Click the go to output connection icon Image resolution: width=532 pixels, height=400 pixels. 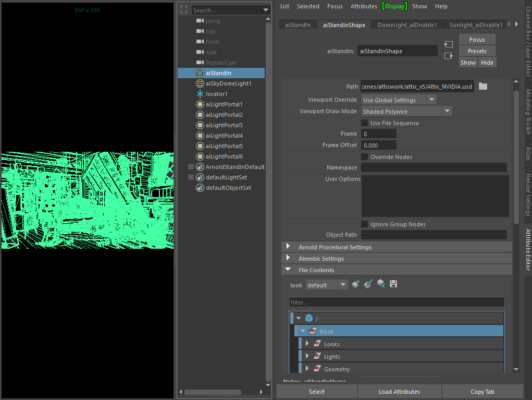[448, 56]
